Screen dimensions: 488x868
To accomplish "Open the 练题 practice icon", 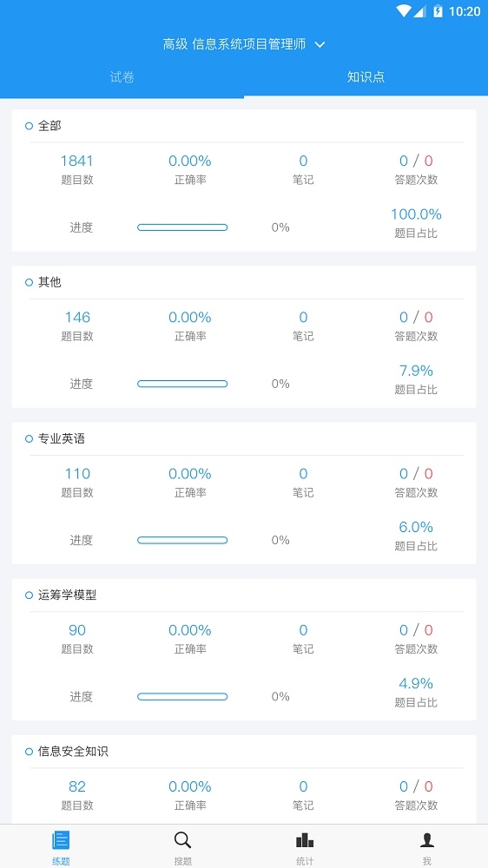I will tap(61, 841).
